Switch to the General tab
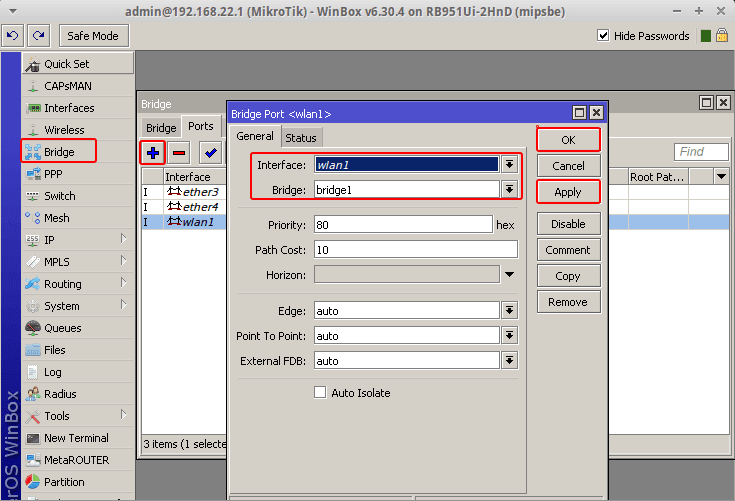The height and width of the screenshot is (501, 735). click(255, 136)
